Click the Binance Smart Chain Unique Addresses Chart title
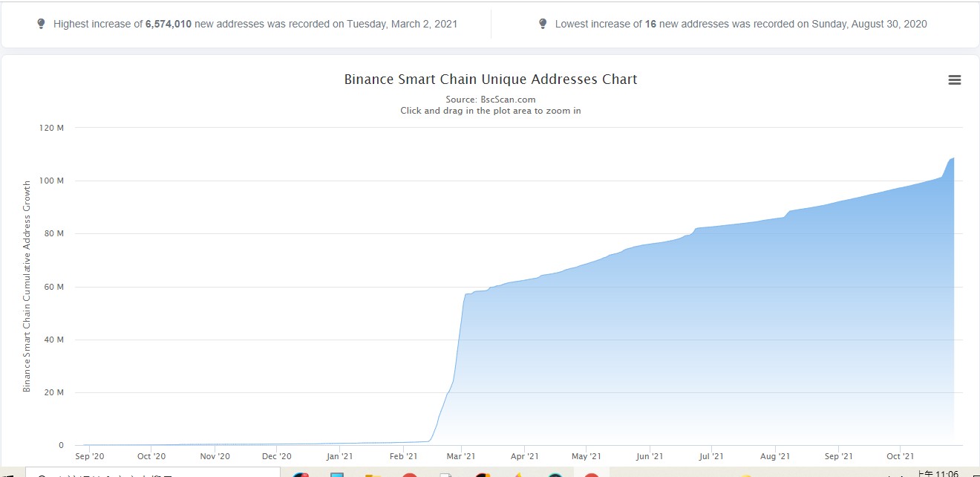980x477 pixels. point(491,79)
